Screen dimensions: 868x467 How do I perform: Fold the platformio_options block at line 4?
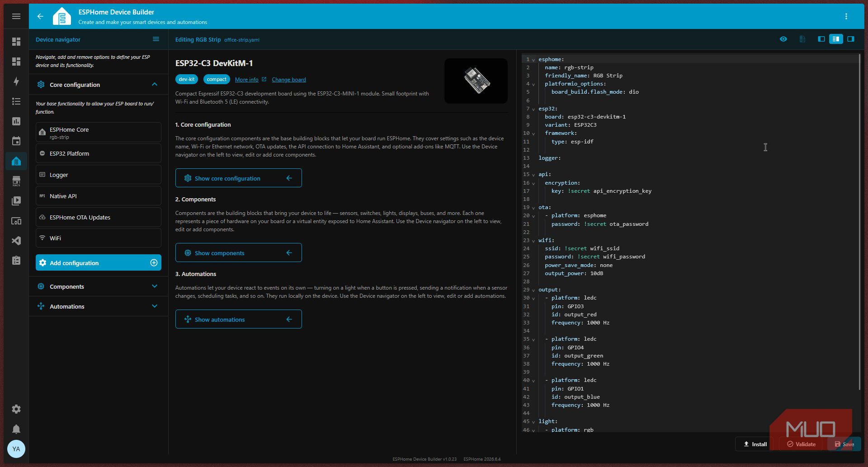click(x=533, y=84)
